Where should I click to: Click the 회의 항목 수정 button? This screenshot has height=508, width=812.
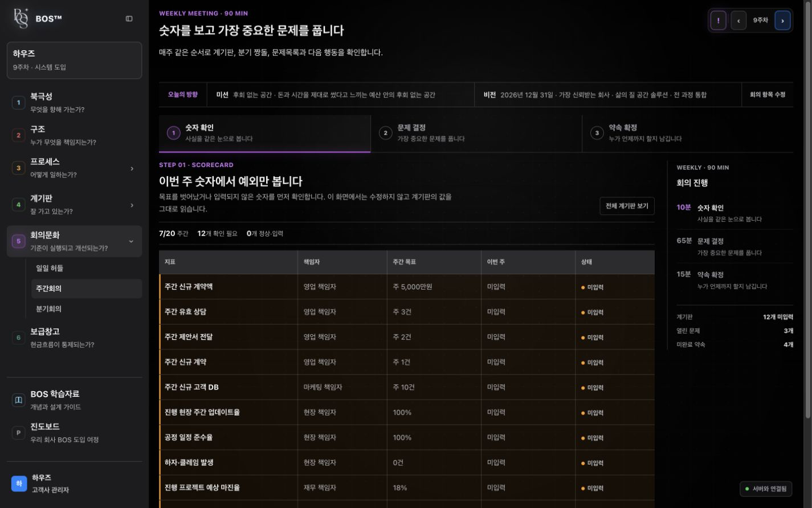click(767, 95)
